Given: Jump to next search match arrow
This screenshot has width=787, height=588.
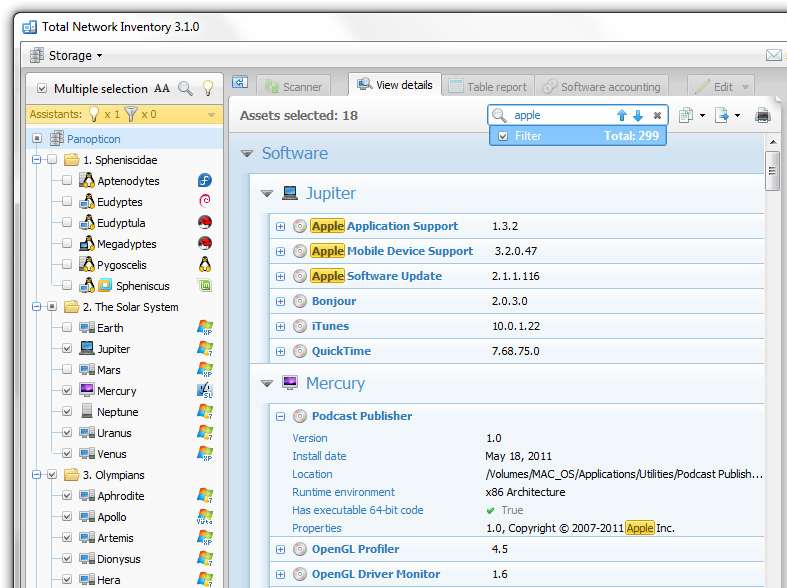Looking at the screenshot, I should [638, 115].
